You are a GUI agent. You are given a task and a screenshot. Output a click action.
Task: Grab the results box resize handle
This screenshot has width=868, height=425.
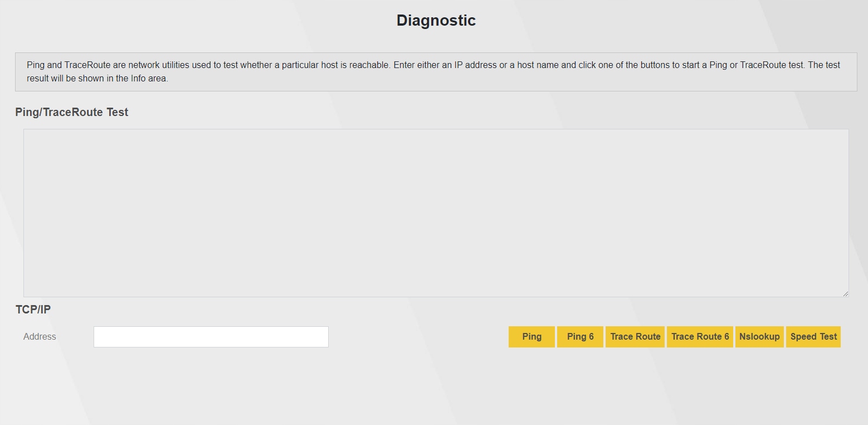tap(845, 293)
